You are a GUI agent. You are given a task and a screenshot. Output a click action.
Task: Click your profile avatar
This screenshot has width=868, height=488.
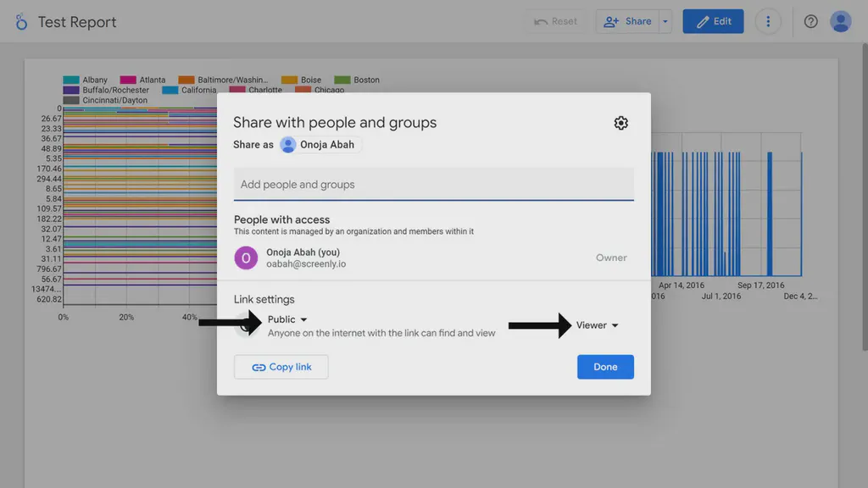tap(840, 21)
